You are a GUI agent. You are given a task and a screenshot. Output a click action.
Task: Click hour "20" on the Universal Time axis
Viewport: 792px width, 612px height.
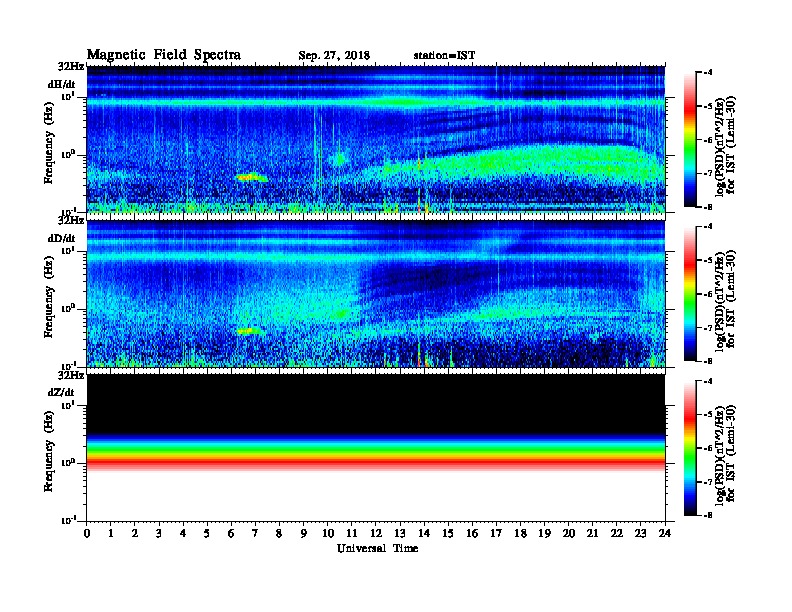coord(569,533)
